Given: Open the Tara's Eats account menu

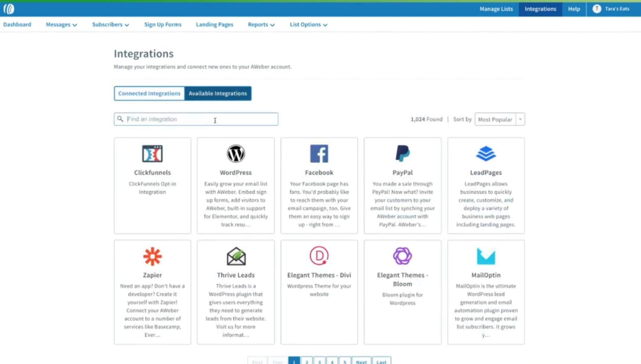Looking at the screenshot, I should point(611,9).
